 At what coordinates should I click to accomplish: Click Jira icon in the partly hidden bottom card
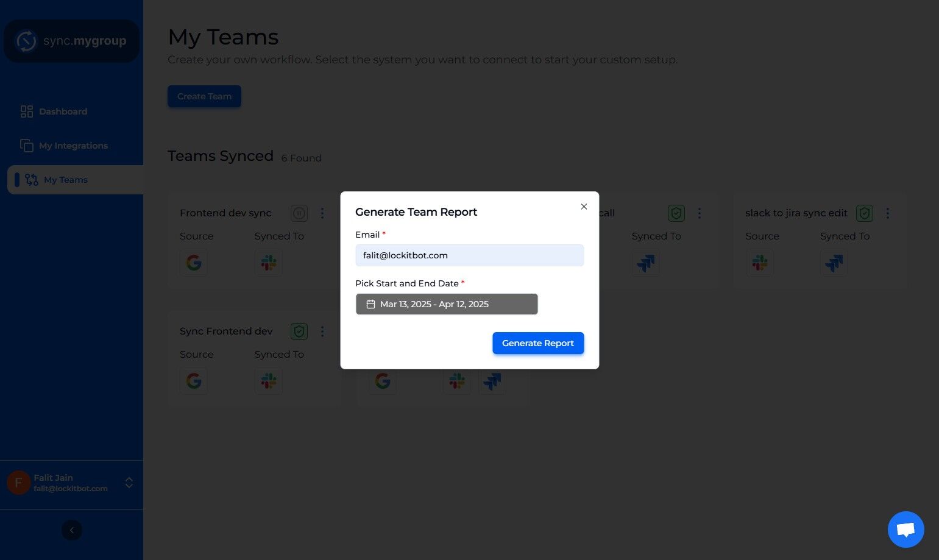click(x=492, y=381)
